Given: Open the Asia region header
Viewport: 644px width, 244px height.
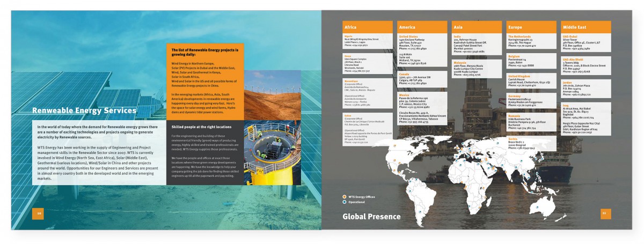Looking at the screenshot, I should (x=477, y=27).
